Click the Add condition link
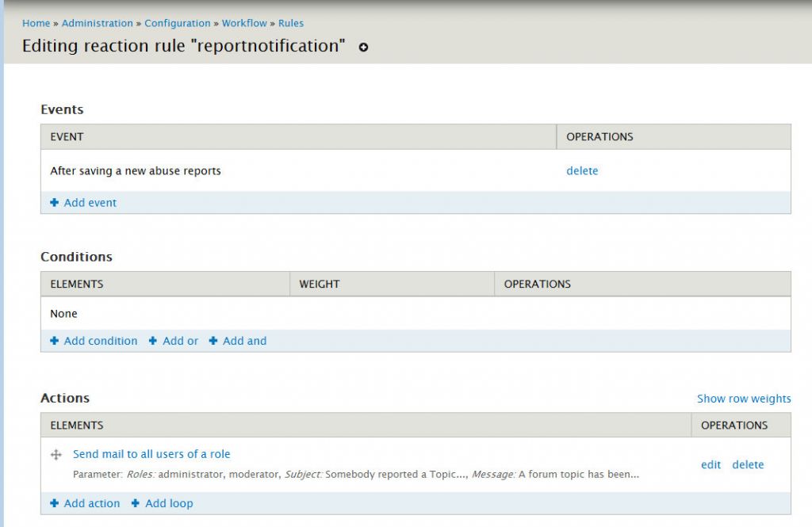 tap(100, 341)
